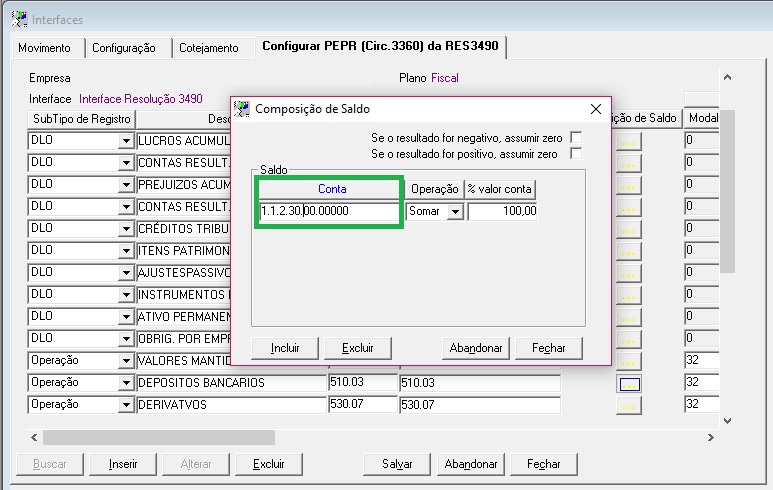This screenshot has height=490, width=773.
Task: Expand SubTipo dropdown for INSTRUMENTOS row
Action: [126, 295]
